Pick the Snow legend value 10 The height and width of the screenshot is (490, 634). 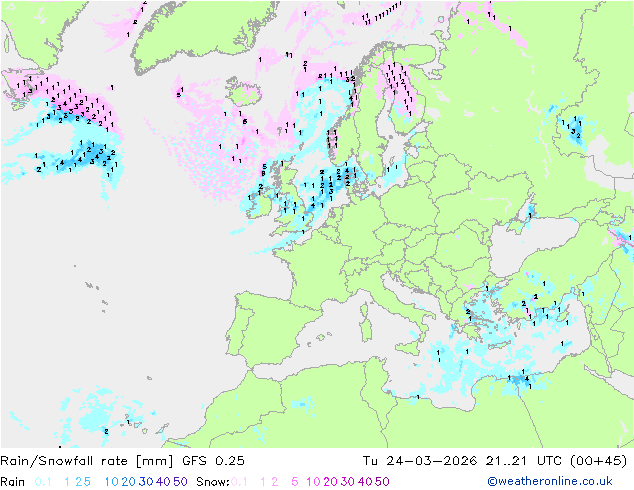click(313, 482)
